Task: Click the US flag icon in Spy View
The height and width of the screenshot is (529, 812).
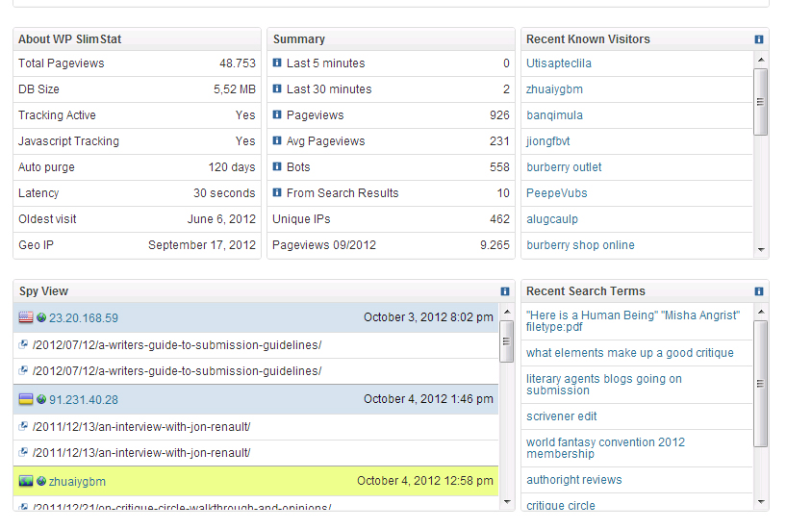Action: 26,317
